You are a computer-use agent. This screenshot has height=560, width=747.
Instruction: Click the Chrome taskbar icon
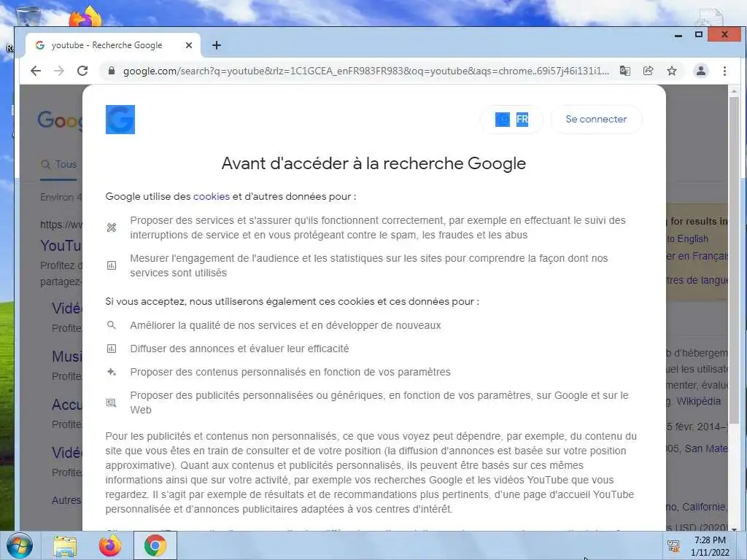click(x=155, y=545)
